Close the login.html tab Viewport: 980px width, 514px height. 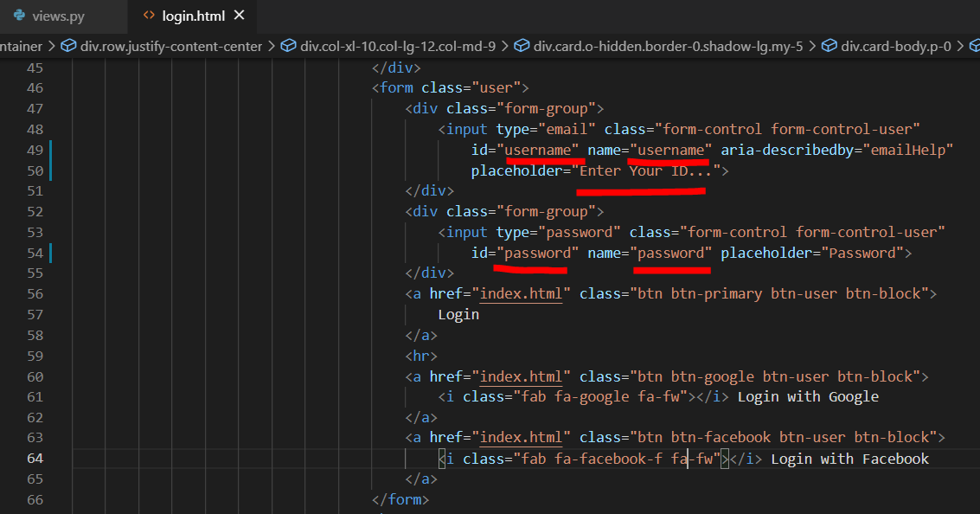[x=240, y=15]
